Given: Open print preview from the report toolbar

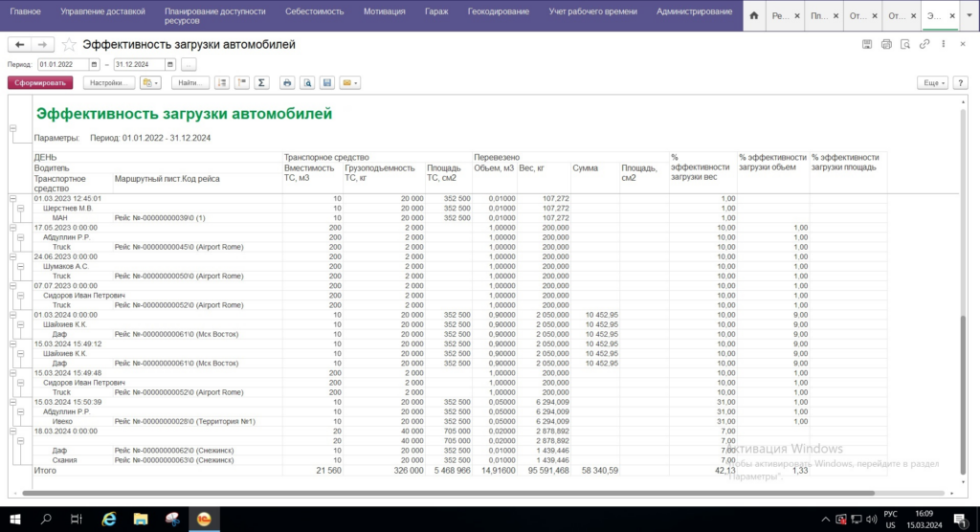Looking at the screenshot, I should 306,83.
